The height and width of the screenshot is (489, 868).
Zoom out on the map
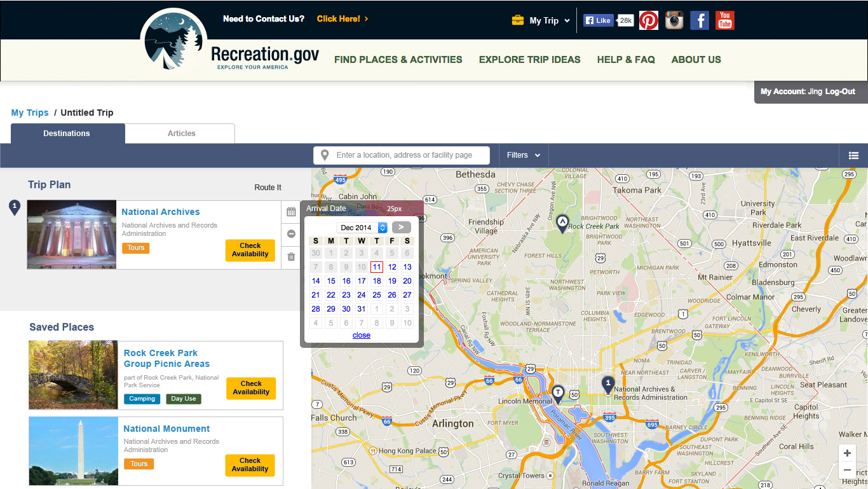coord(847,471)
